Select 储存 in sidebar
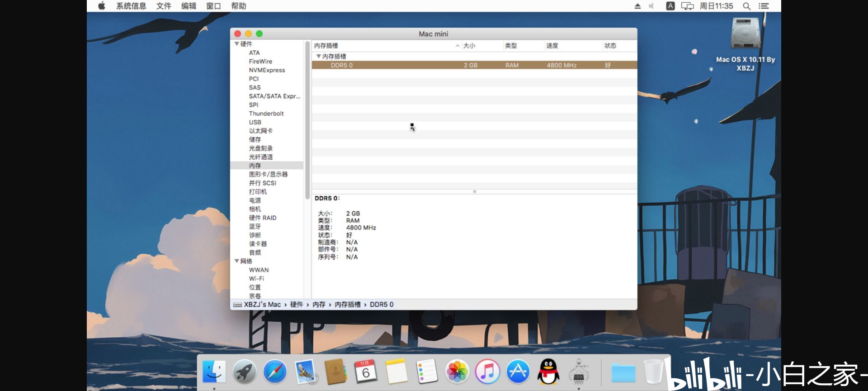Screen dimensions: 868x391 (255, 140)
